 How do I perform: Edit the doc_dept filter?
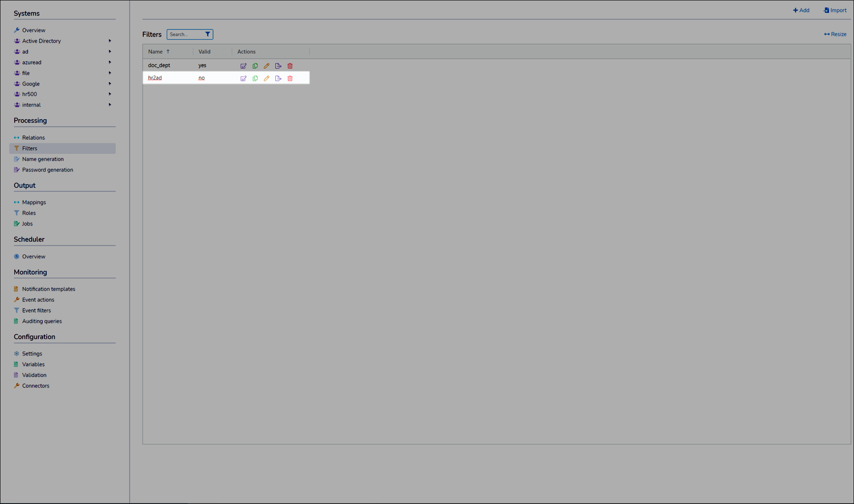coord(243,65)
